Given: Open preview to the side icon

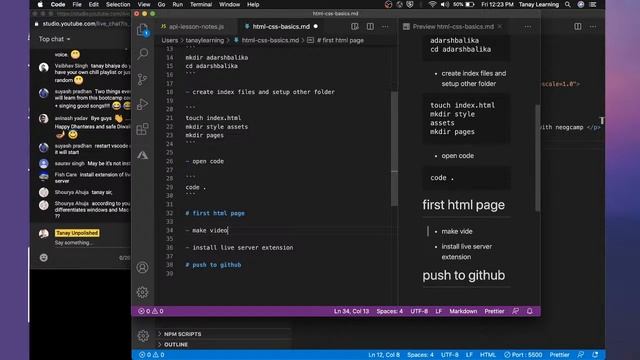Looking at the screenshot, I should point(355,27).
